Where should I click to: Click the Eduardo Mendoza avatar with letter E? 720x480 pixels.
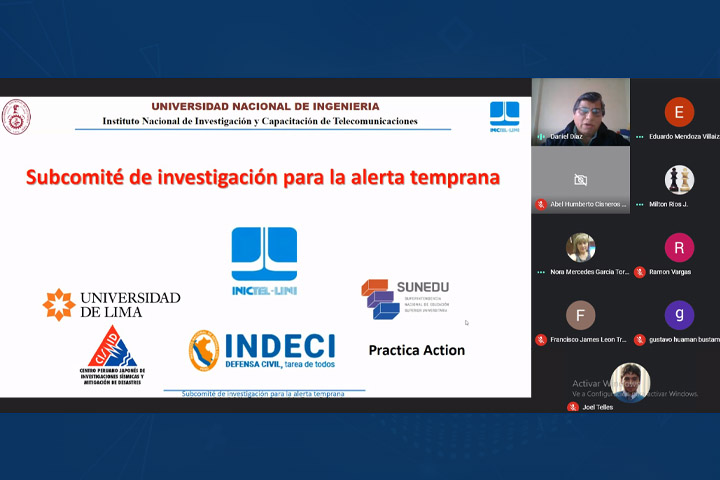[x=679, y=112]
